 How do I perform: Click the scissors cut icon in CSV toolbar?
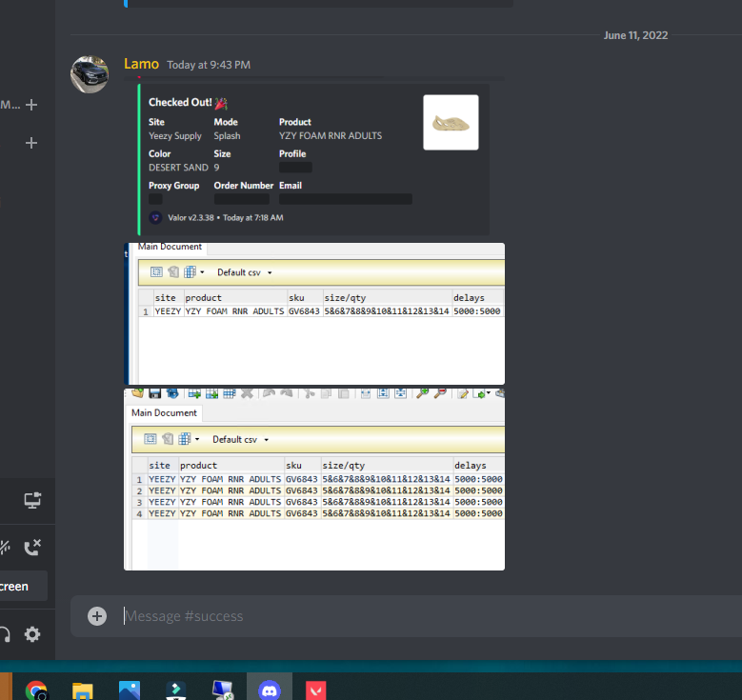(309, 393)
